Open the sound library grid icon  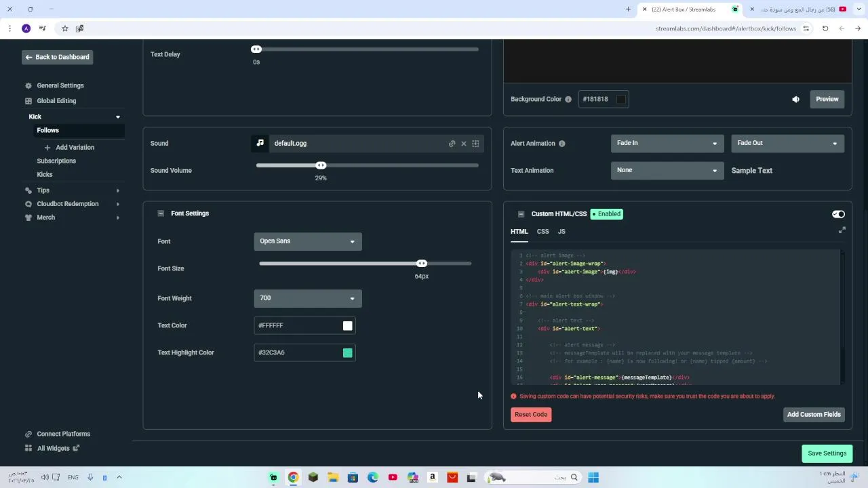[x=475, y=144]
